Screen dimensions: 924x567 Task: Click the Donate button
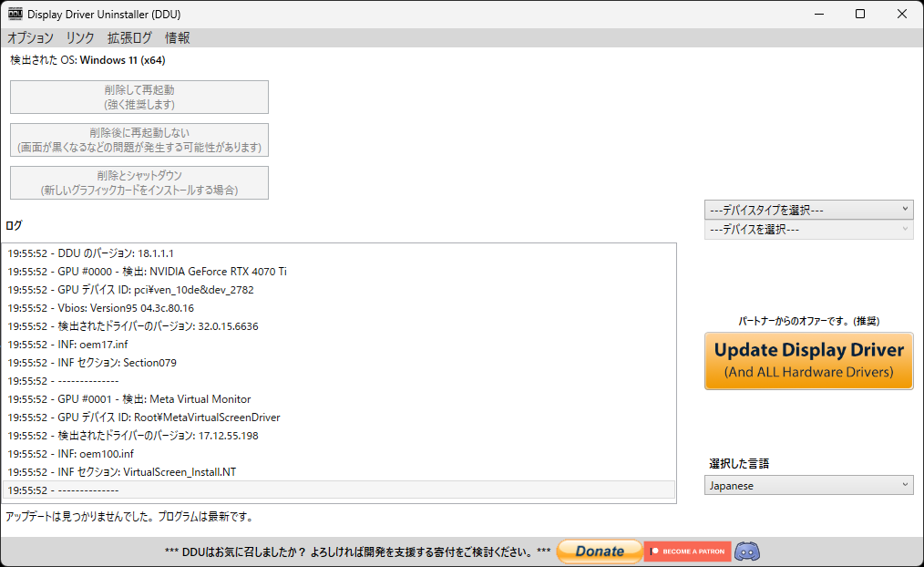pyautogui.click(x=600, y=552)
